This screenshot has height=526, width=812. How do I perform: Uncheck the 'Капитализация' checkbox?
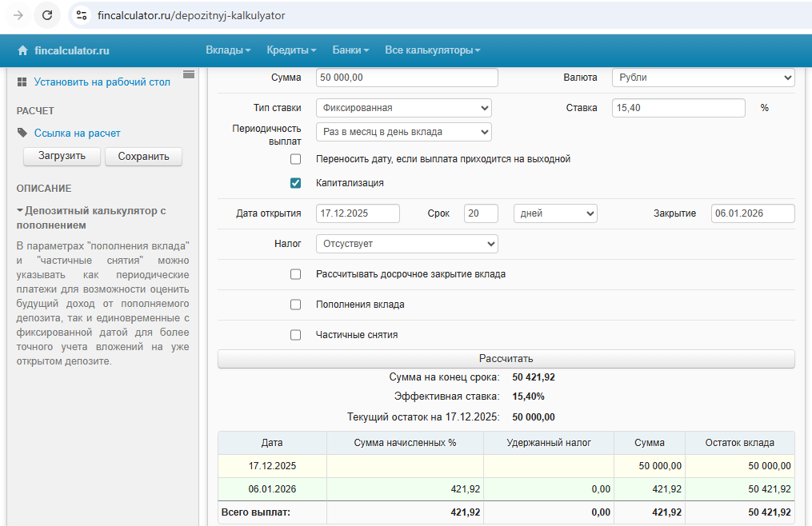[x=295, y=183]
